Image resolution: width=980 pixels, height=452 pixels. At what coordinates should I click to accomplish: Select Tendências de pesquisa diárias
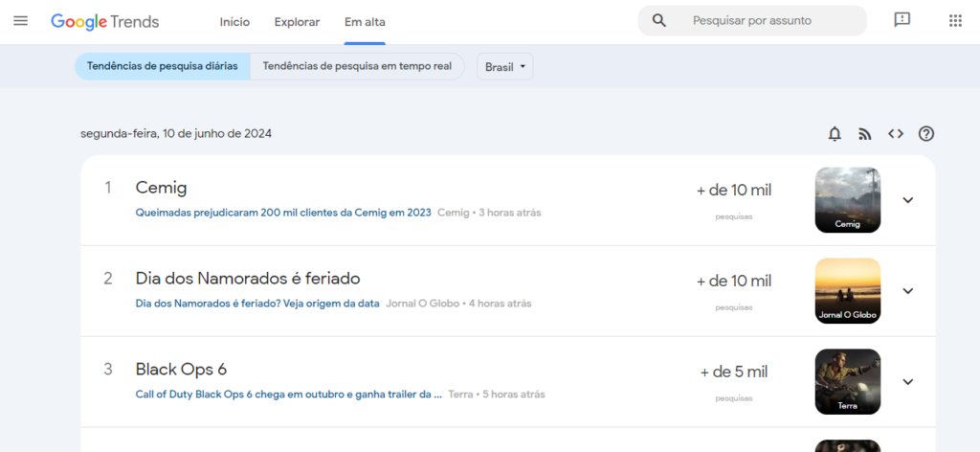[163, 66]
